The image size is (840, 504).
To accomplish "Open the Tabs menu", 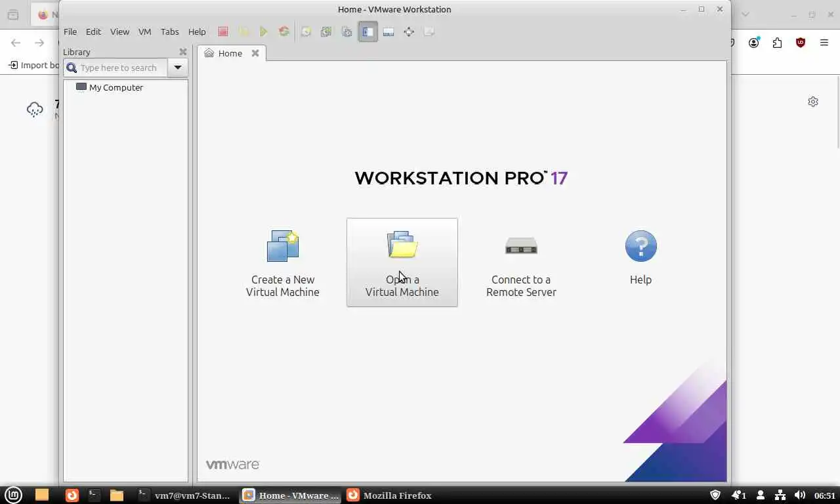I will click(x=169, y=31).
